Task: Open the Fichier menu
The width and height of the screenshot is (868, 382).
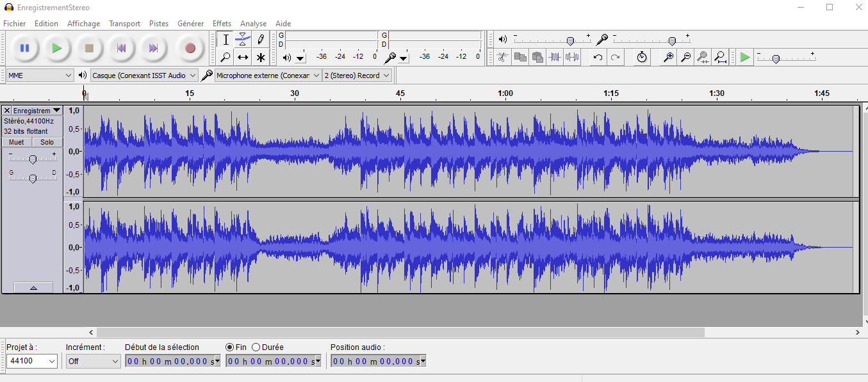Action: 15,24
